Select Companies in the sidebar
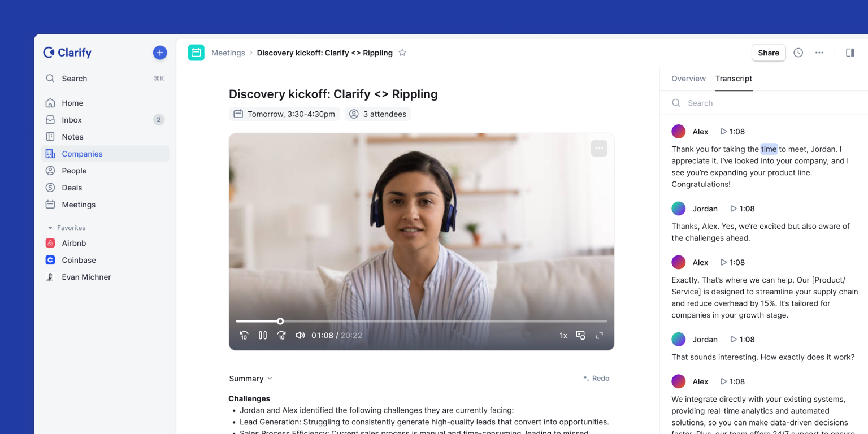868x434 pixels. click(105, 154)
